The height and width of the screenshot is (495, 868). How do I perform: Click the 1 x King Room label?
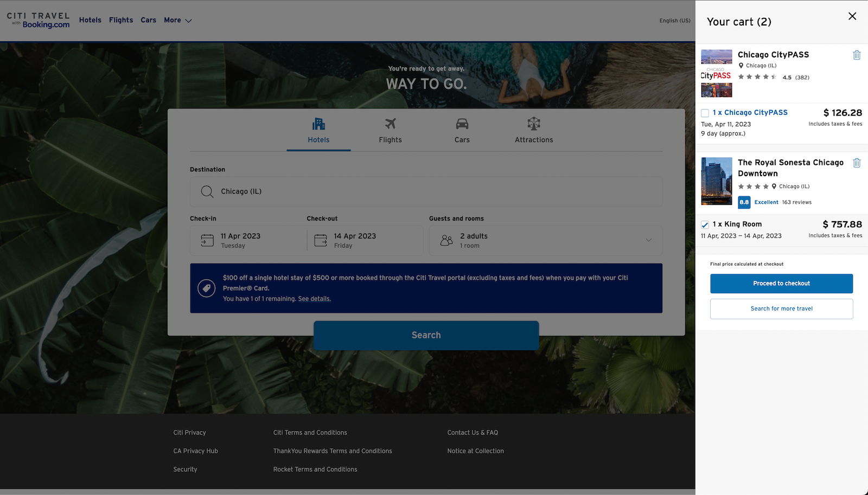coord(737,224)
